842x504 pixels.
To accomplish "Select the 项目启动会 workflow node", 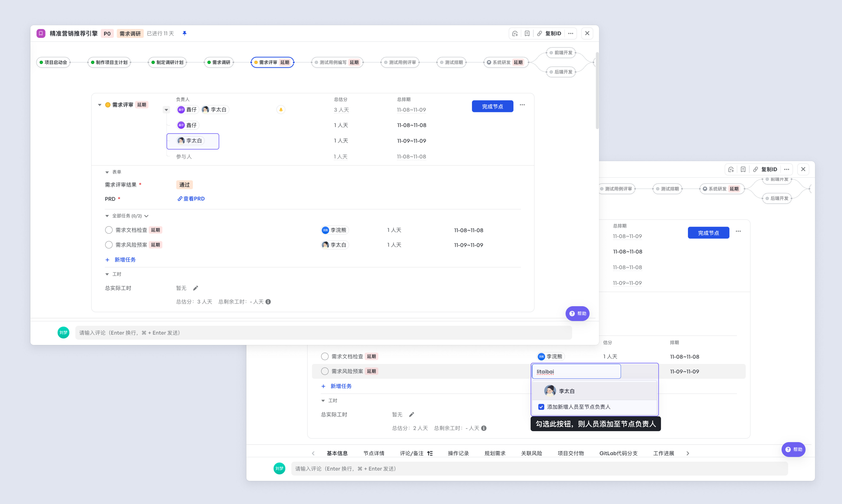I will tap(53, 62).
